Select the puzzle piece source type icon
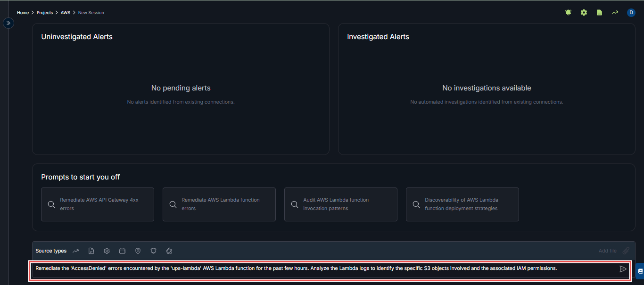 [169, 251]
